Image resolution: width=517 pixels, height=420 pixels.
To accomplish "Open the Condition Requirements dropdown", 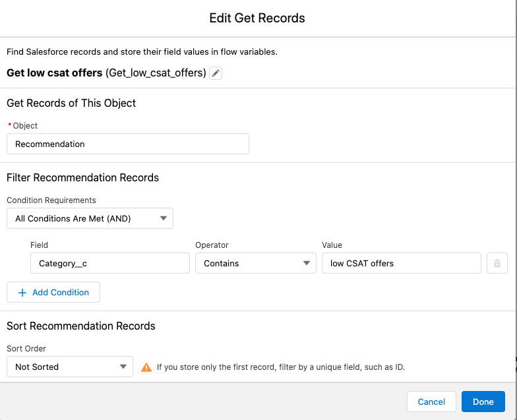I will pos(90,218).
